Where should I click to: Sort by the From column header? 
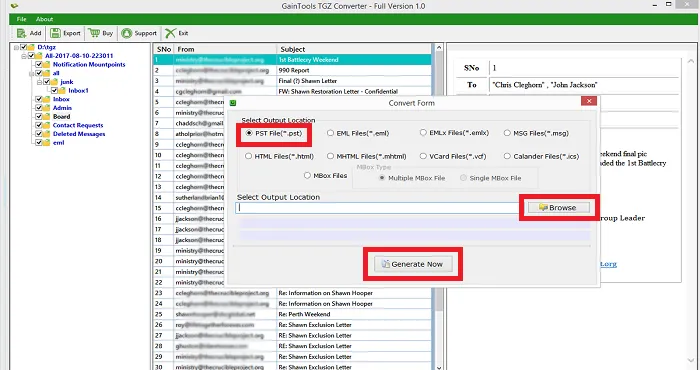click(225, 49)
